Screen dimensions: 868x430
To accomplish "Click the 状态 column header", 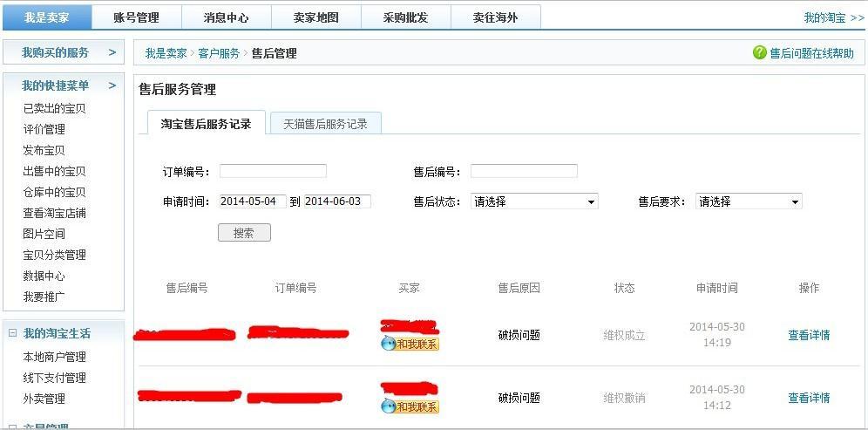I will coord(625,288).
